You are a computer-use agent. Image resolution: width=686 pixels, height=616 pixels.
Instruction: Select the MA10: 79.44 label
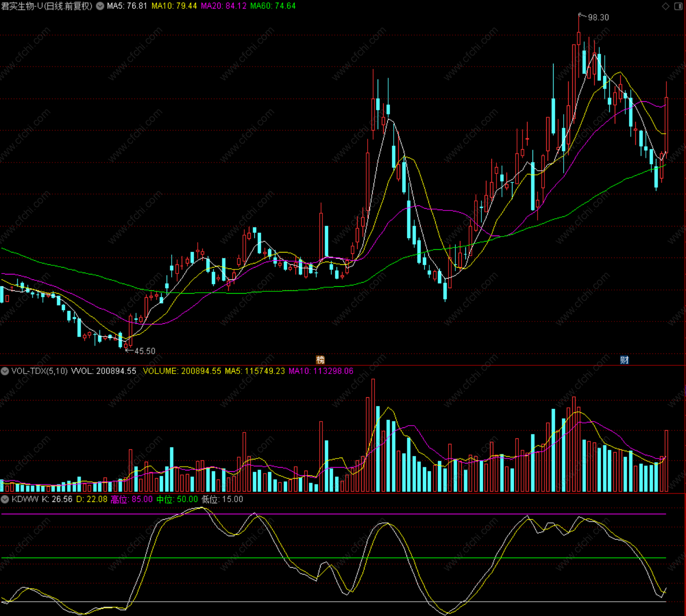174,6
